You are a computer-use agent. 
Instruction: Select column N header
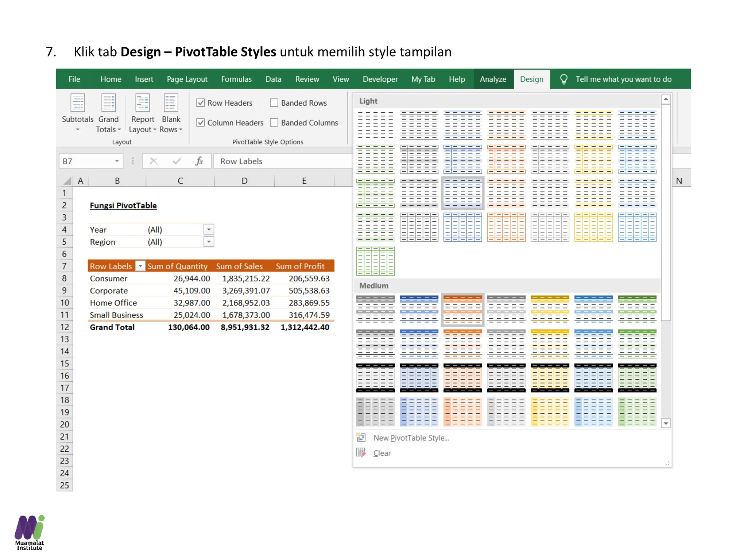point(679,181)
